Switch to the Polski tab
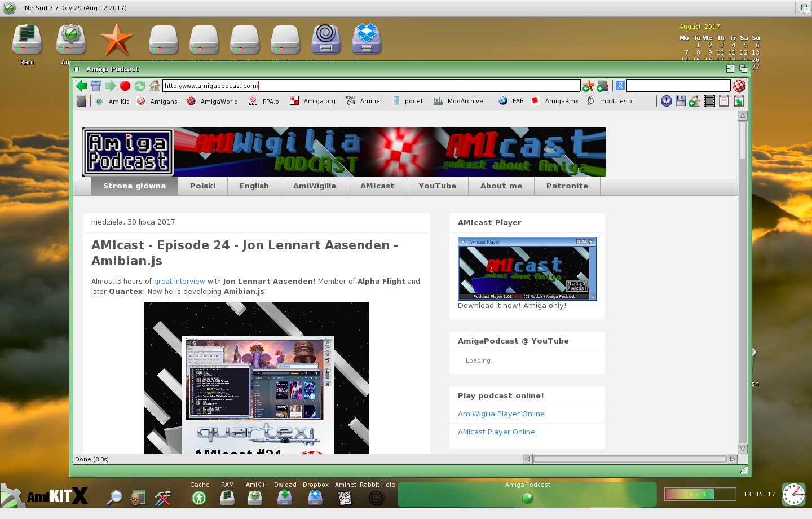 point(203,186)
